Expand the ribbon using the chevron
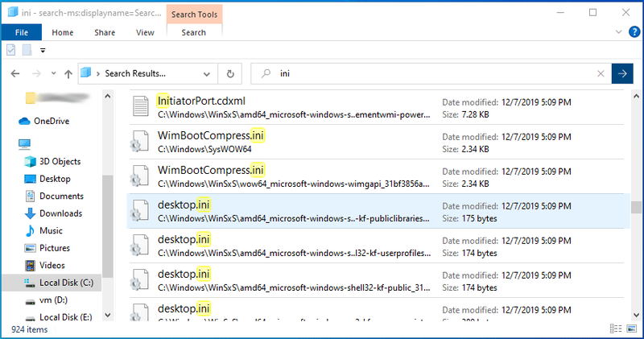The width and height of the screenshot is (644, 339). (x=618, y=31)
